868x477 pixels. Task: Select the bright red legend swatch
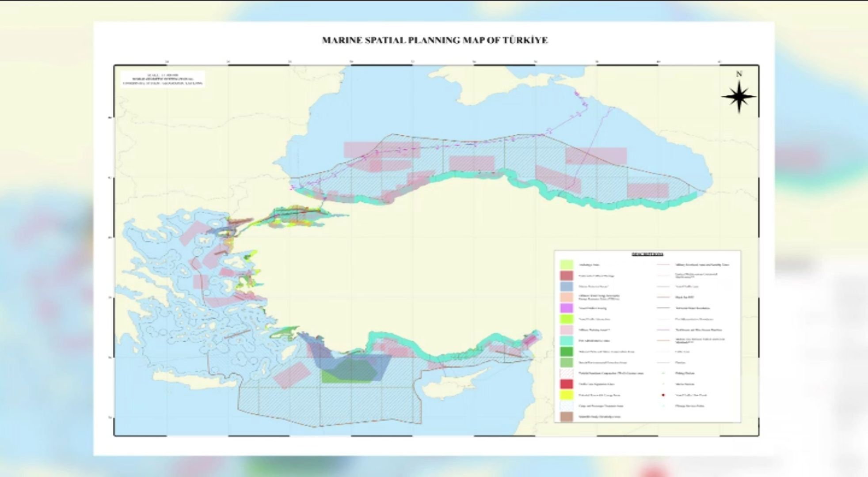pos(567,384)
